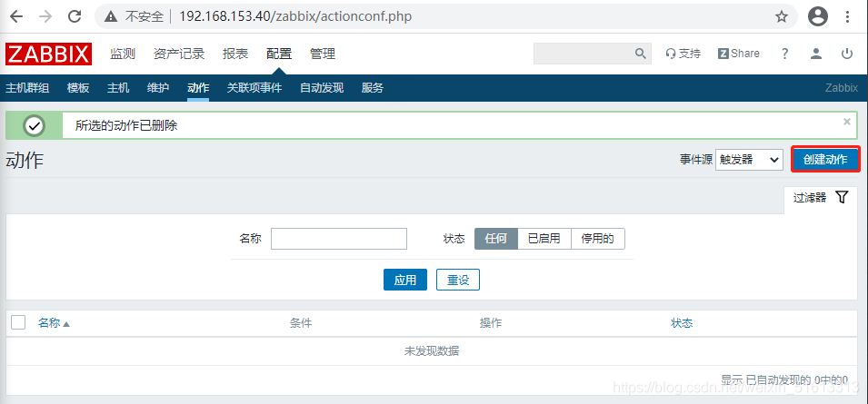Click the not-secure warning triangle icon
The width and height of the screenshot is (868, 404).
111,16
